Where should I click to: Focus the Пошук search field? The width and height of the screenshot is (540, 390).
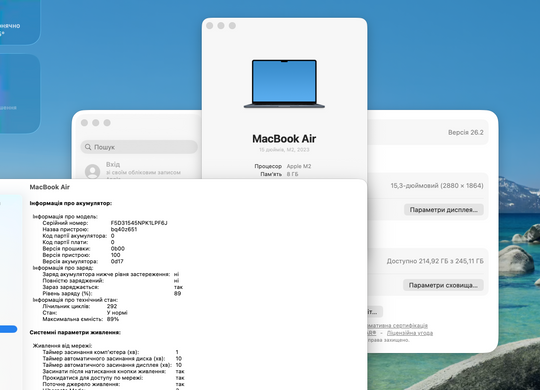[x=139, y=147]
